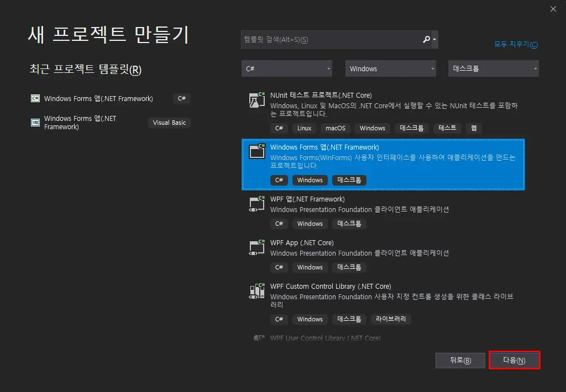This screenshot has width=566, height=392.
Task: Open recent C# Windows Forms 앱 template
Action: (98, 98)
